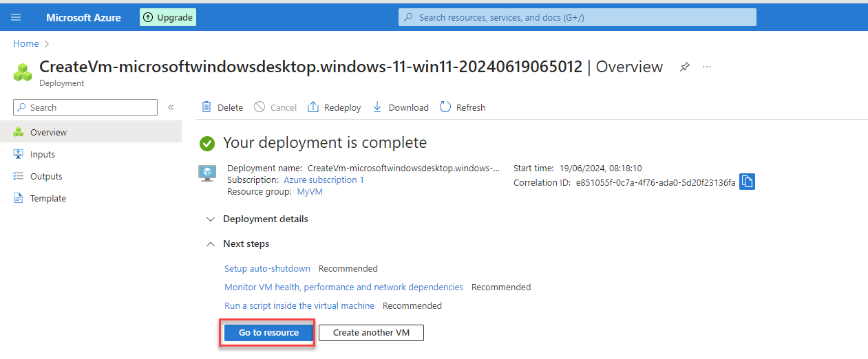Click the trash can Delete icon

point(207,107)
